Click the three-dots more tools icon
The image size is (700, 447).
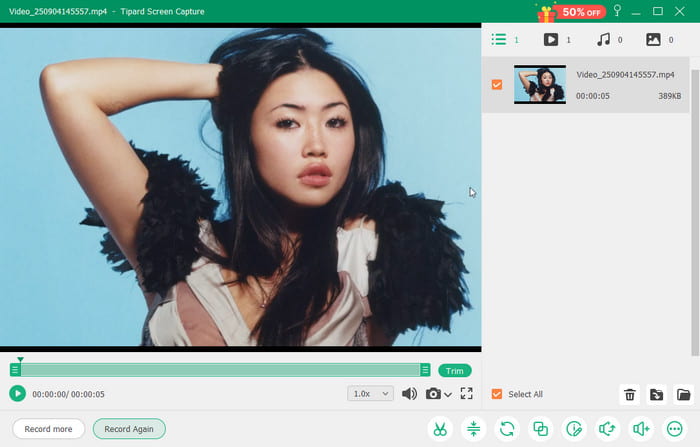coord(675,429)
